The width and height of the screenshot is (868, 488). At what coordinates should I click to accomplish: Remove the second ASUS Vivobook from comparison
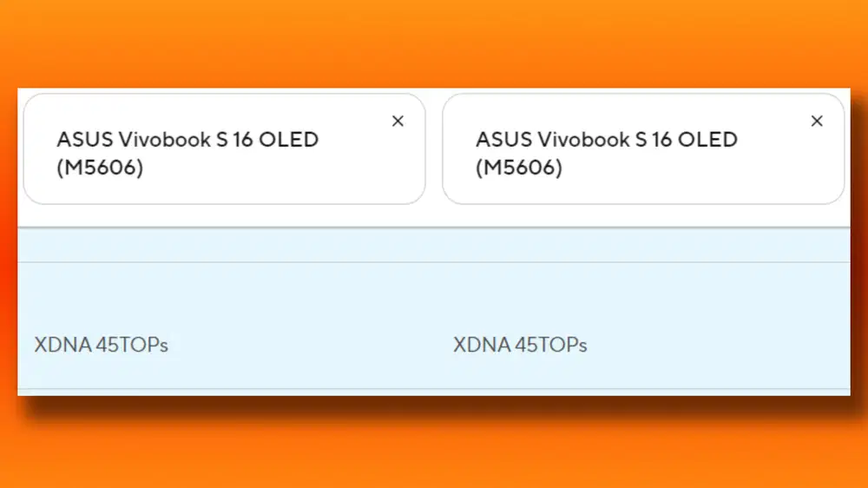817,122
